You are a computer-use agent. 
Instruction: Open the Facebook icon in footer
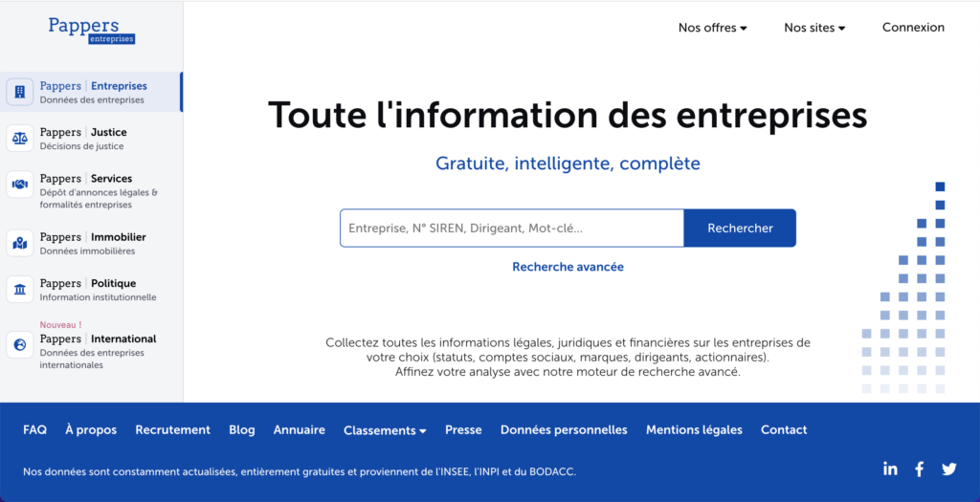920,469
